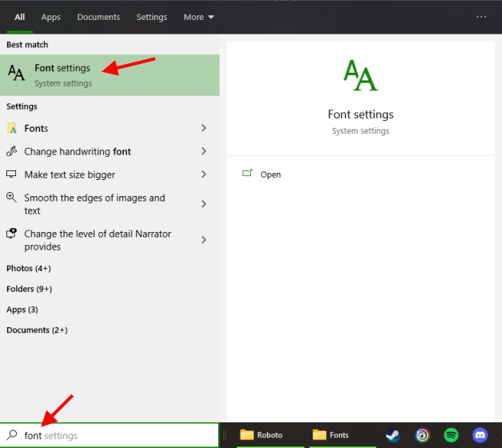Click the Fonts folder icon in Settings list
This screenshot has height=448, width=502.
click(12, 128)
